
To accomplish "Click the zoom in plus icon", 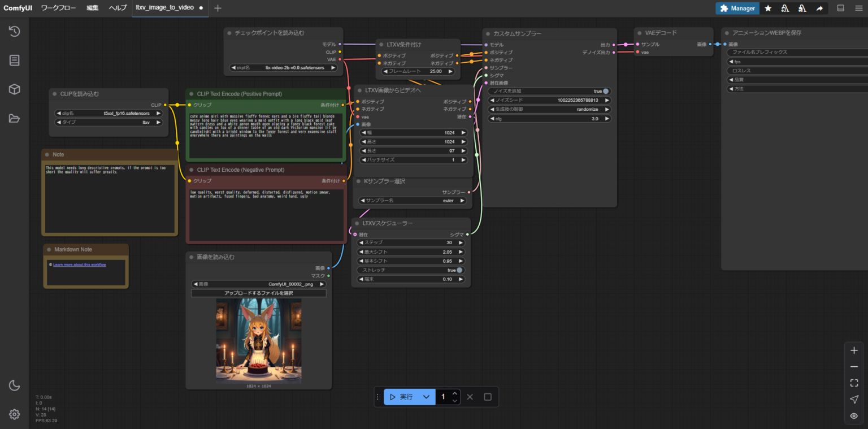I will click(x=854, y=350).
